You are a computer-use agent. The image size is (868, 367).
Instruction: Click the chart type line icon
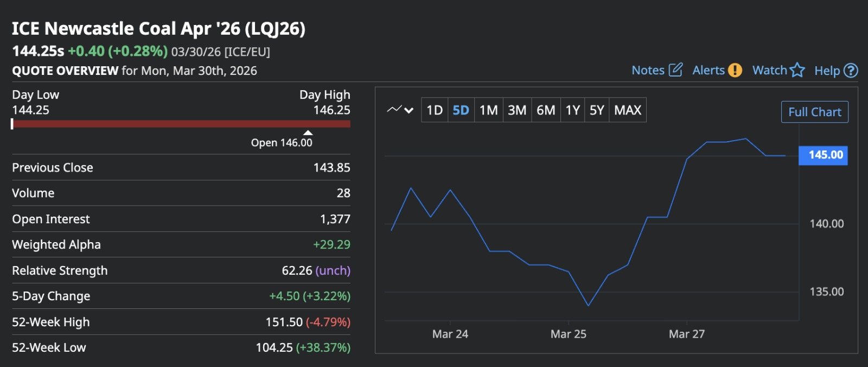point(394,110)
